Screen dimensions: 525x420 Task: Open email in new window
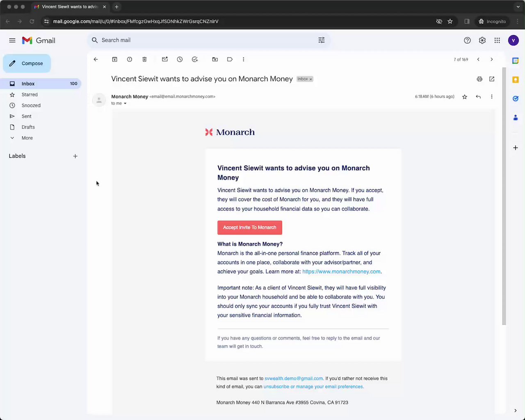point(492,79)
